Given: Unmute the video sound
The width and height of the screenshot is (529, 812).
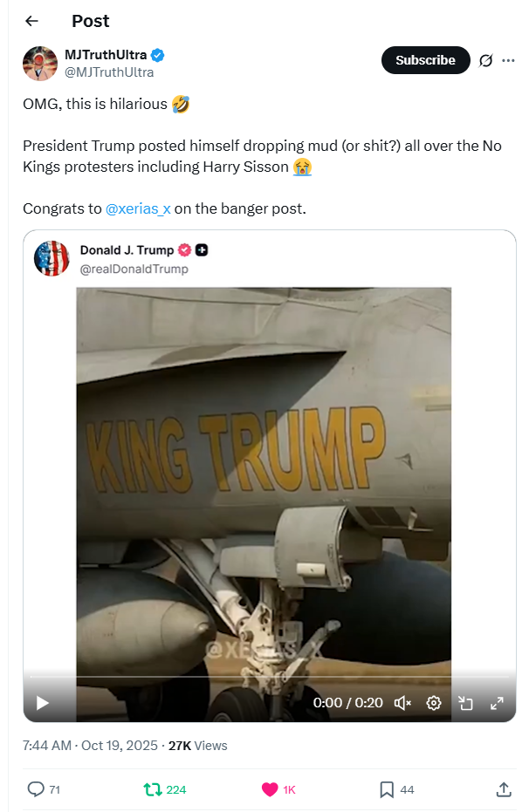Looking at the screenshot, I should 402,702.
